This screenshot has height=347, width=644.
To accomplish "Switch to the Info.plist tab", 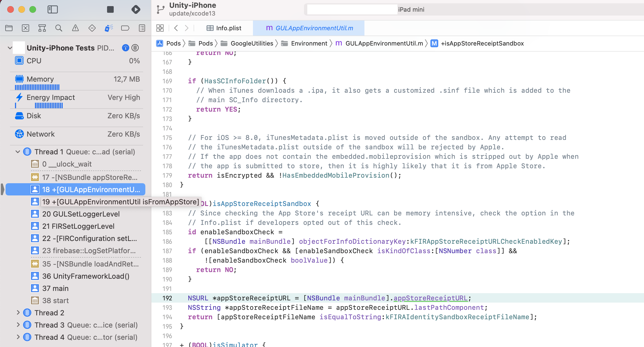I will click(x=229, y=28).
